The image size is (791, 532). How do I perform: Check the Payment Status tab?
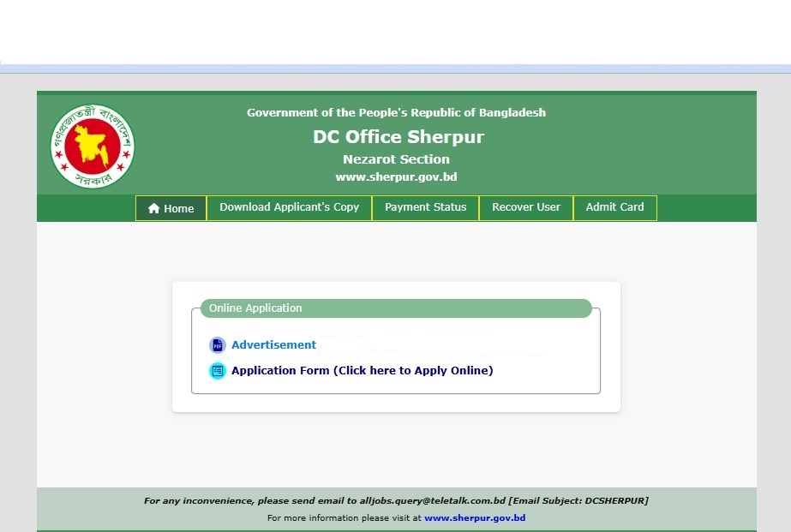[425, 207]
